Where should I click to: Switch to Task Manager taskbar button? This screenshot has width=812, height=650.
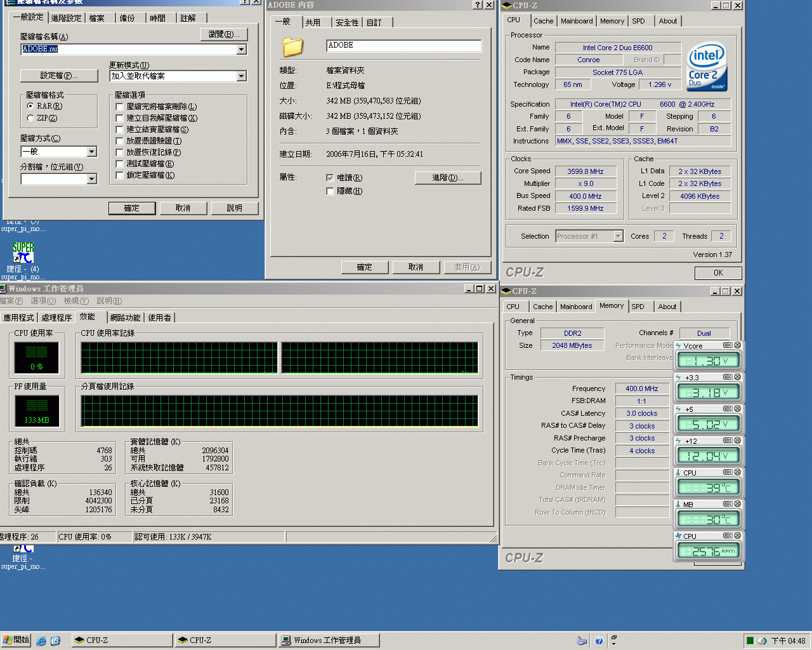(x=329, y=640)
